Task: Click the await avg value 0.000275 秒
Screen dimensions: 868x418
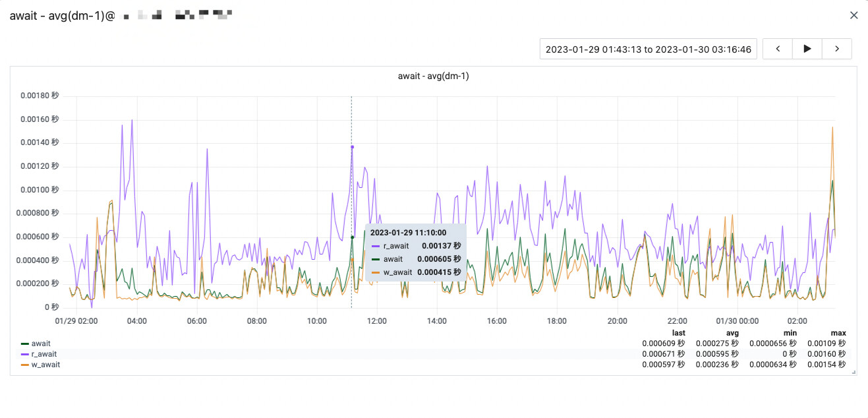Action: (717, 343)
